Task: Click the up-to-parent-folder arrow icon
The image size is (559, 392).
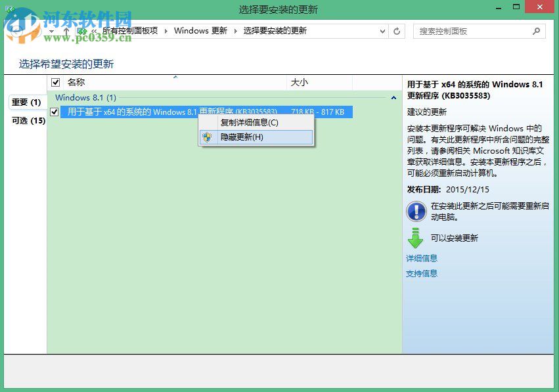Action: pyautogui.click(x=66, y=31)
